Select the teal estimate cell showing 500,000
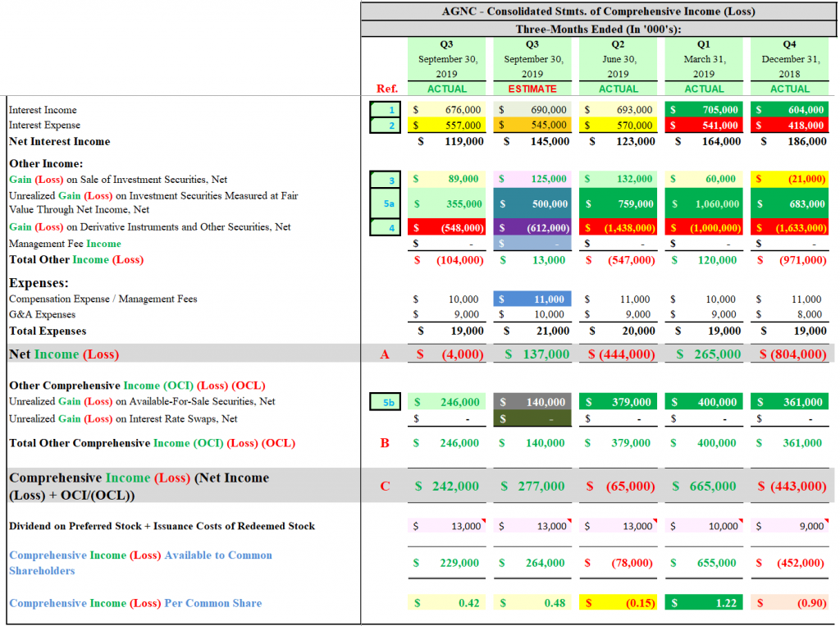 (532, 203)
